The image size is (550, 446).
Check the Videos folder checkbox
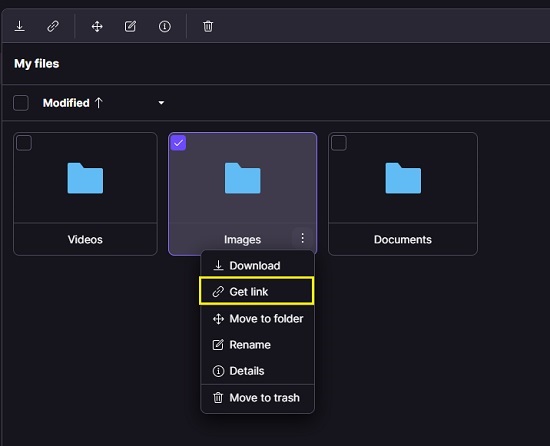click(x=24, y=143)
